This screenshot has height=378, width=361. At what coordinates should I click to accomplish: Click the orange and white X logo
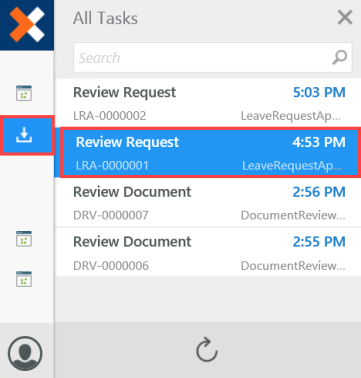coord(27,25)
